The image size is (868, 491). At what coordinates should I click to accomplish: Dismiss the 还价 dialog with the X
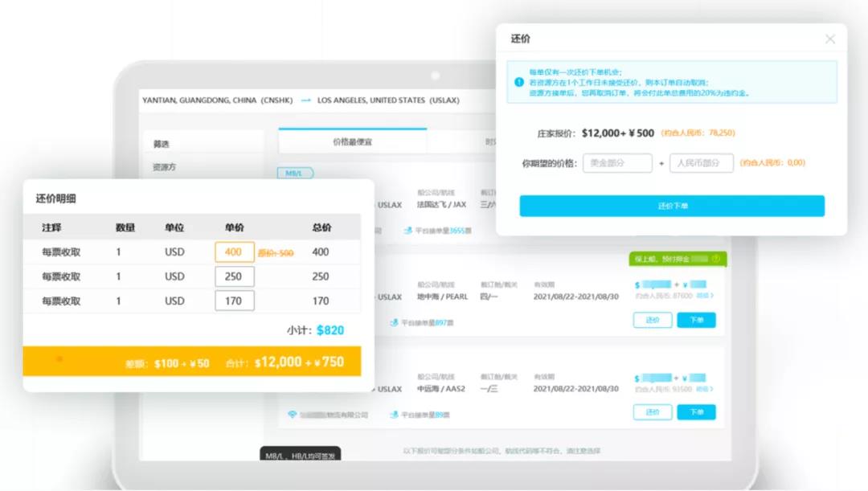(x=829, y=38)
